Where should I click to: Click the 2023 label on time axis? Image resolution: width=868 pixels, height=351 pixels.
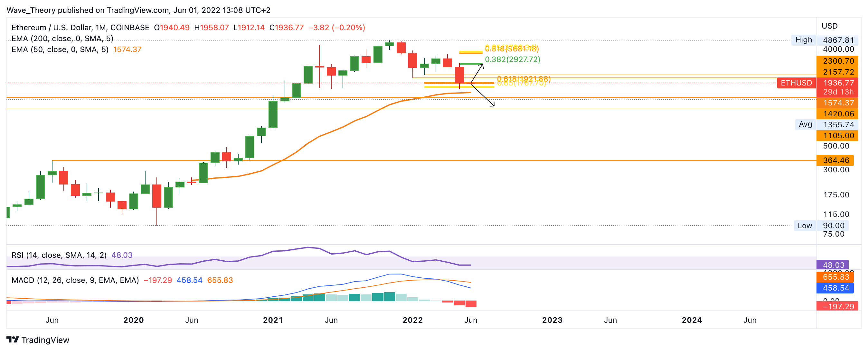click(552, 320)
